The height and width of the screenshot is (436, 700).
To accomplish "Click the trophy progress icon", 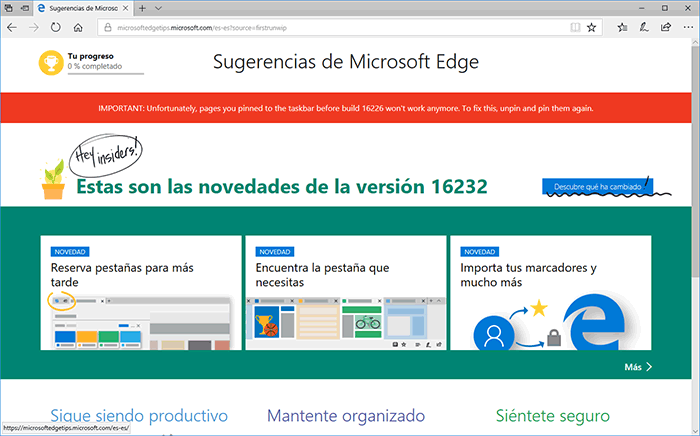I will point(51,62).
